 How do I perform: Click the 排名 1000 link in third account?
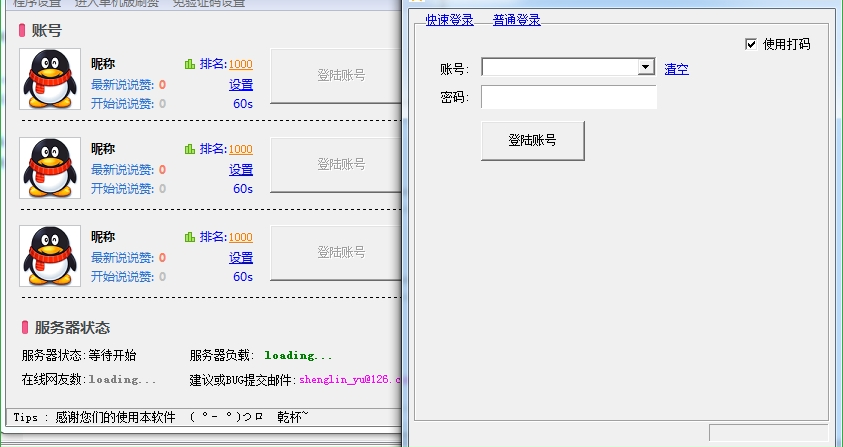240,237
